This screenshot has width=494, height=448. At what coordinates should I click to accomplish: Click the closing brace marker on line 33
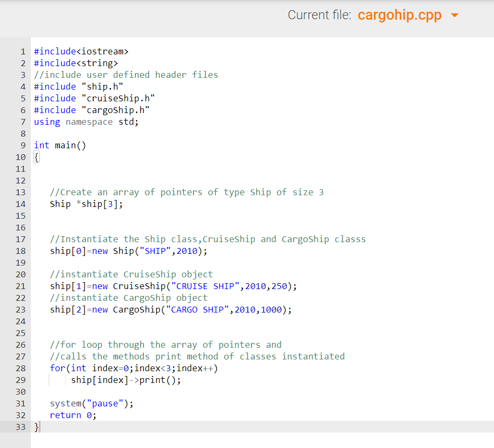pyautogui.click(x=35, y=427)
